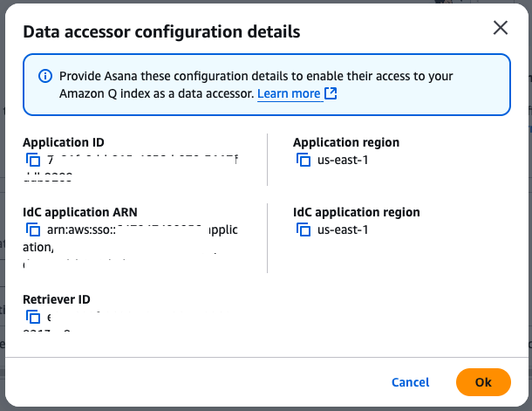Viewport: 532px width, 411px height.
Task: Copy the IdC application region value
Action: 304,229
